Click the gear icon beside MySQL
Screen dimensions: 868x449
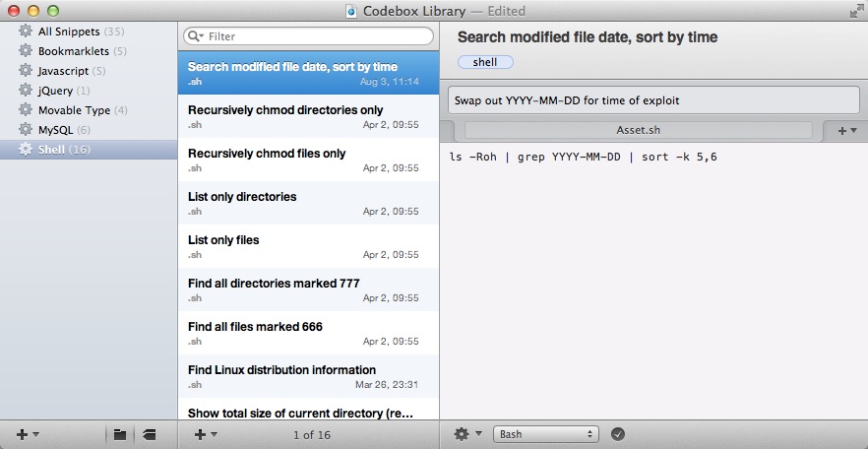(26, 130)
